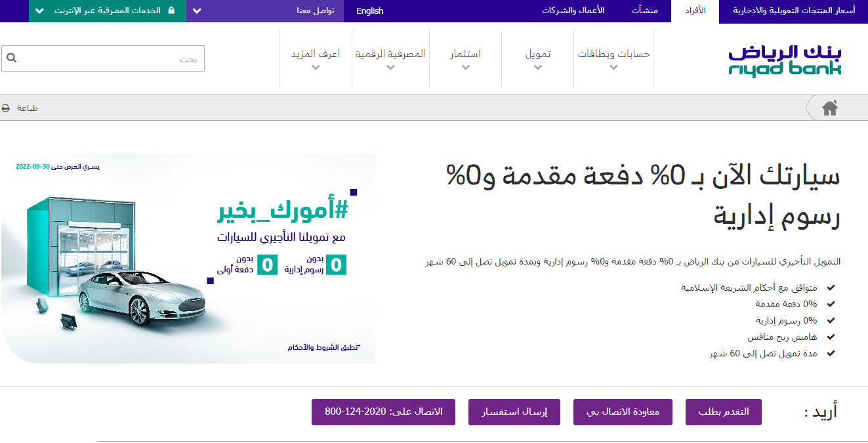This screenshot has height=443, width=868.
Task: Click the التقدم بطلب button
Action: [724, 412]
